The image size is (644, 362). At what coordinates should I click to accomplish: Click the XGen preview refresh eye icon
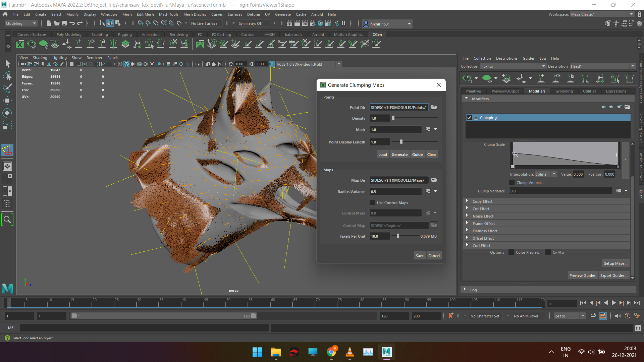point(467,78)
